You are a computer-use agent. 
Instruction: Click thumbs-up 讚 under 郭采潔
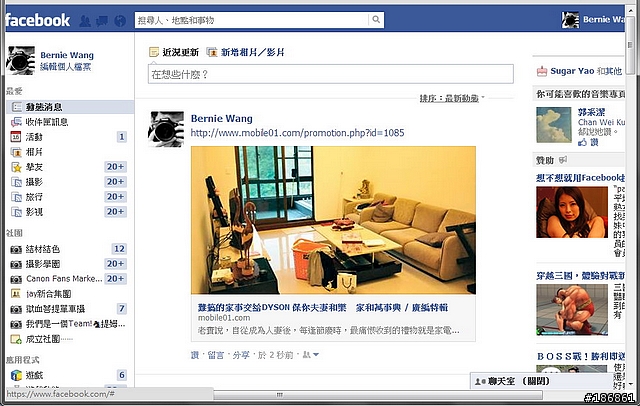(588, 142)
